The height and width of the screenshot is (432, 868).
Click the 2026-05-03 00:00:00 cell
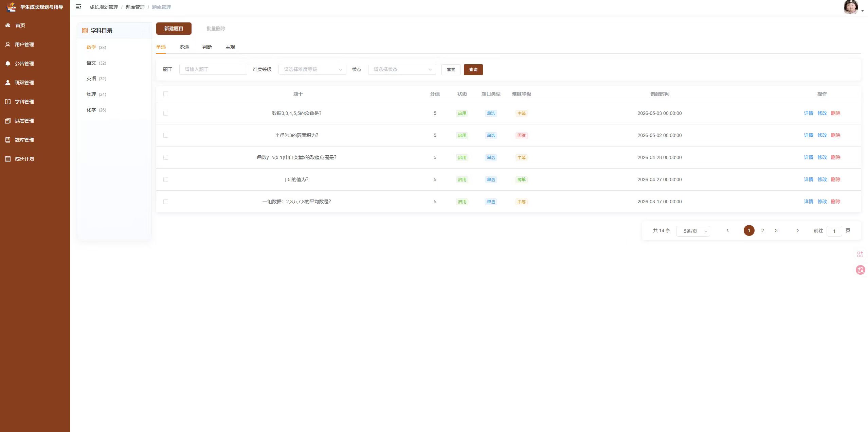click(659, 113)
